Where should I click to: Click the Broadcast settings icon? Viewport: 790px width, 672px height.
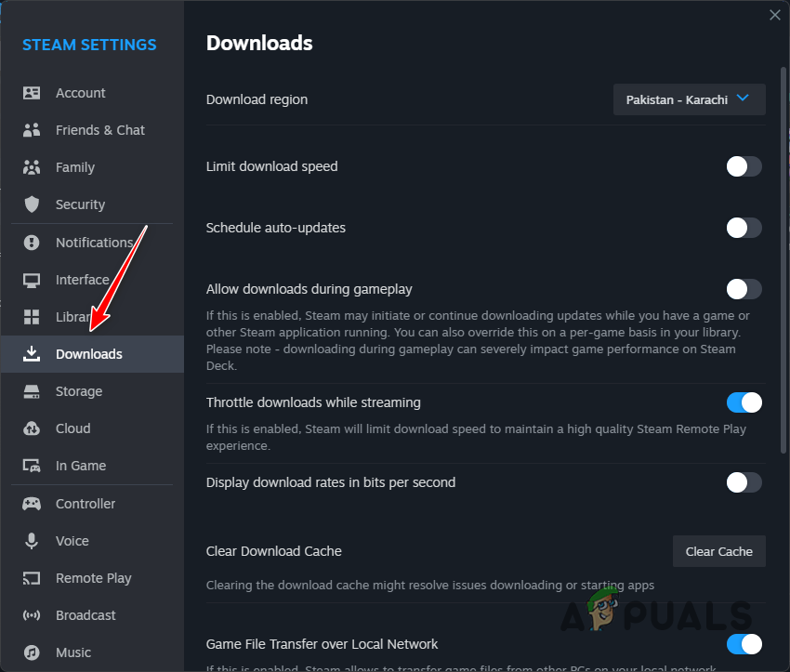click(x=30, y=615)
